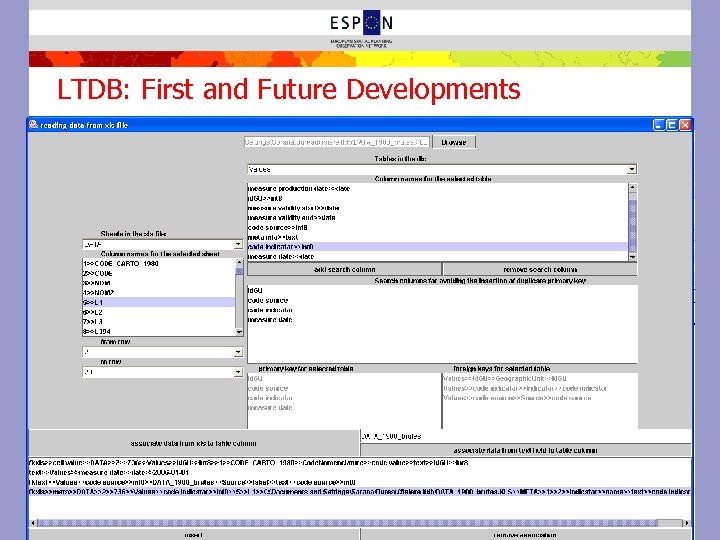Click scroll-down arrow of sheet column names list
The image size is (720, 540).
(239, 332)
